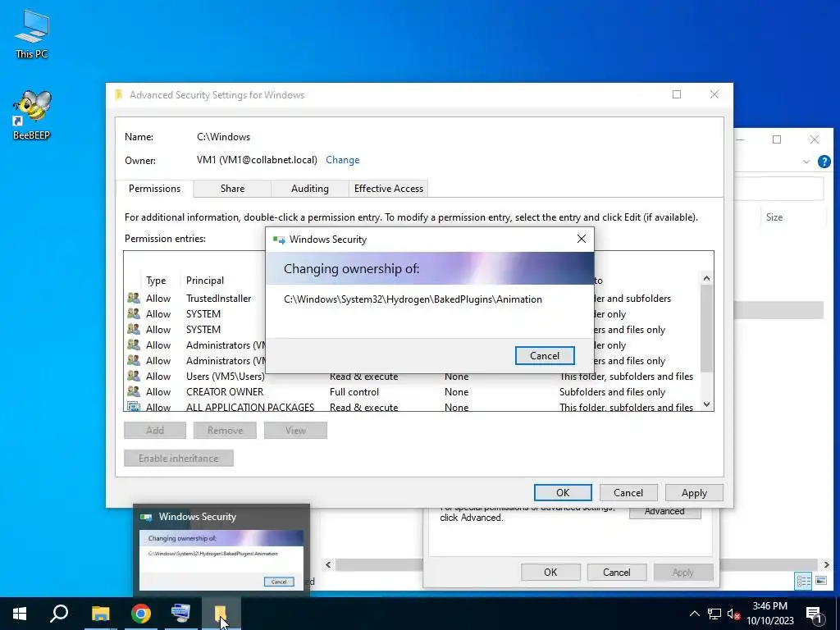Open the notification center icon

814,614
